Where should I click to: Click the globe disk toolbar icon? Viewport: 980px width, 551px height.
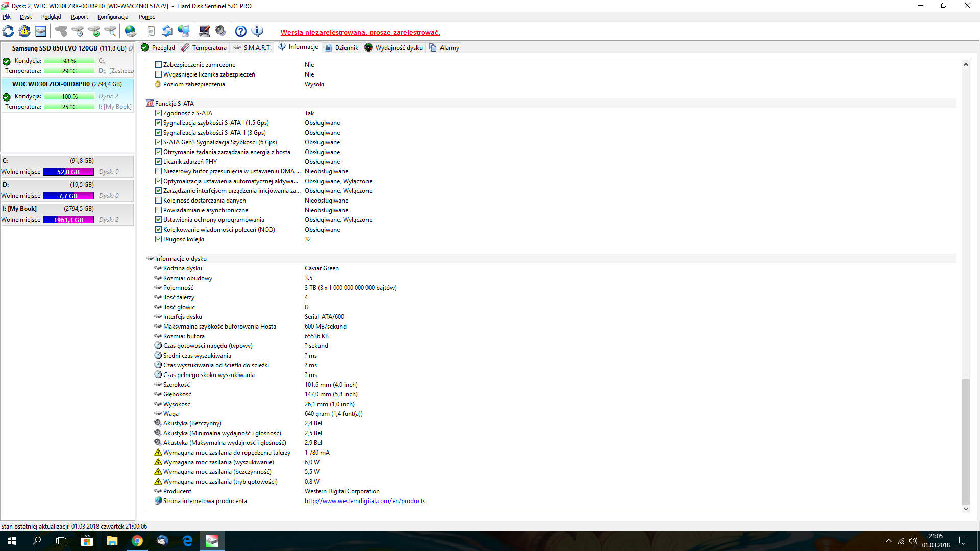click(131, 31)
